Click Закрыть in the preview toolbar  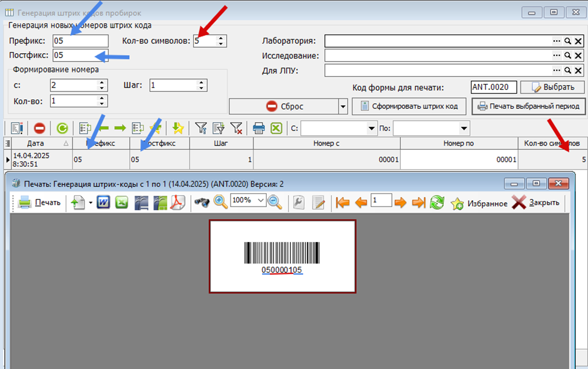[x=535, y=202]
